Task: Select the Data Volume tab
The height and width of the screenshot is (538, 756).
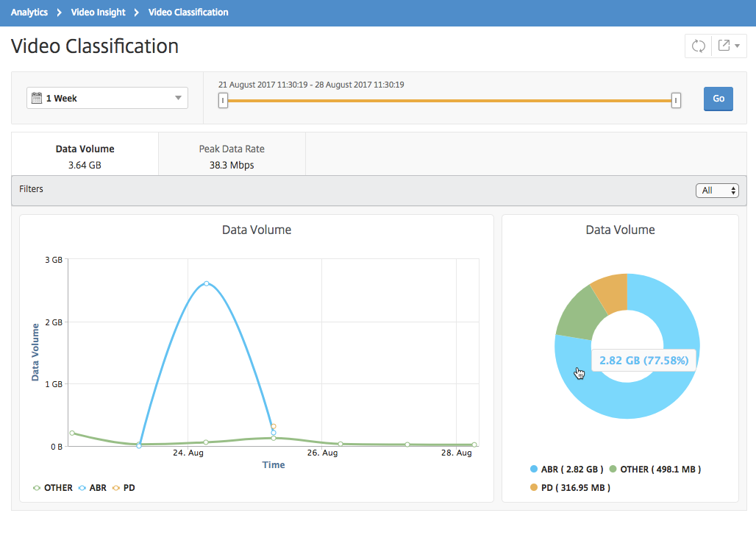Action: tap(85, 156)
